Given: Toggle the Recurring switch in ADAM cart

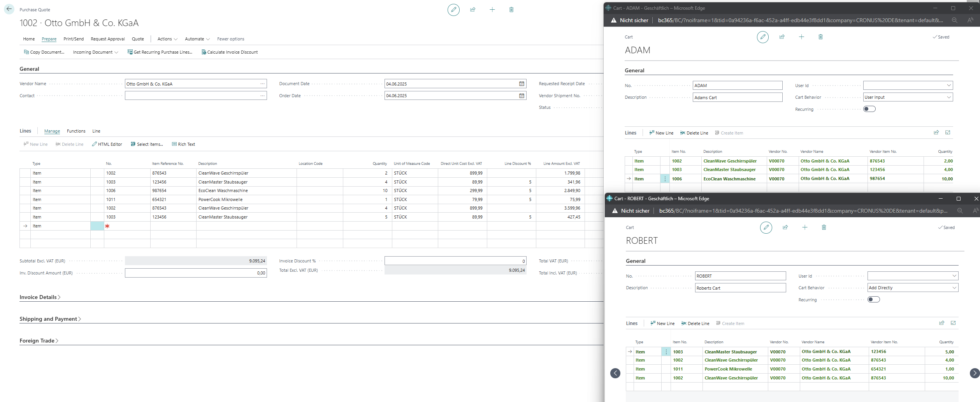Looking at the screenshot, I should click(x=869, y=109).
